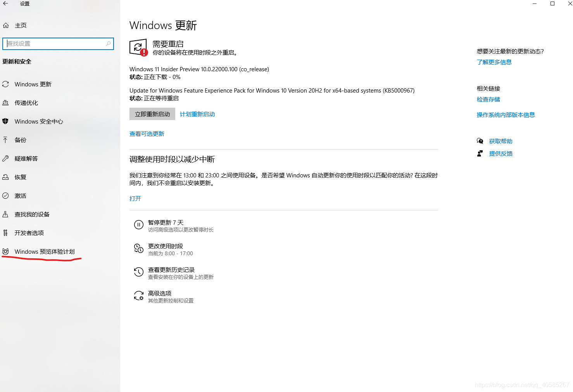Open 操作系统内部版本信息 link
Image resolution: width=573 pixels, height=392 pixels.
point(506,115)
